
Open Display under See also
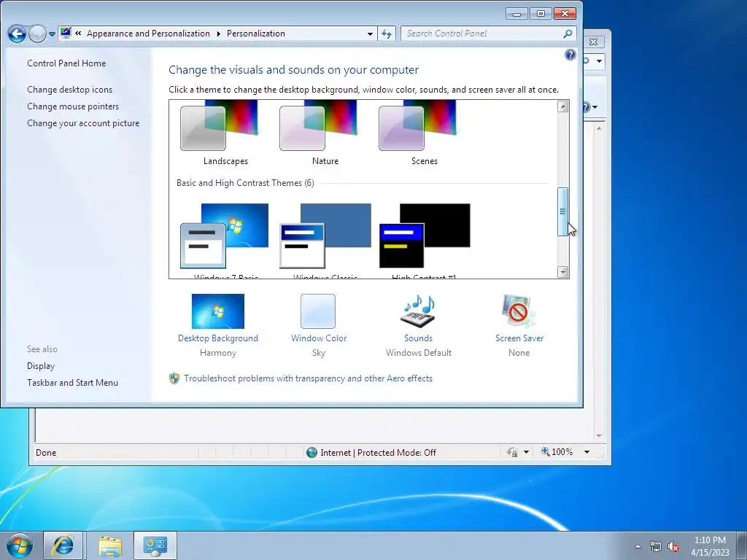[41, 366]
